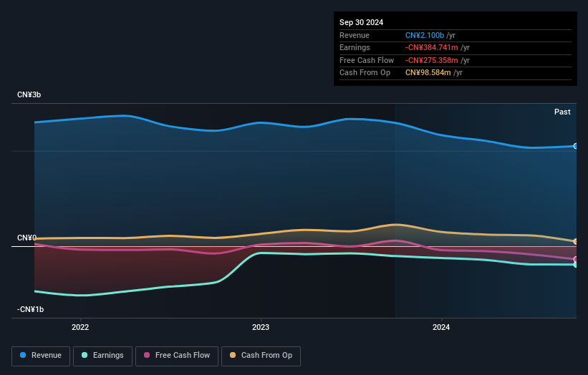Click the 'Cash From Op' row label in the tooltip

(365, 73)
